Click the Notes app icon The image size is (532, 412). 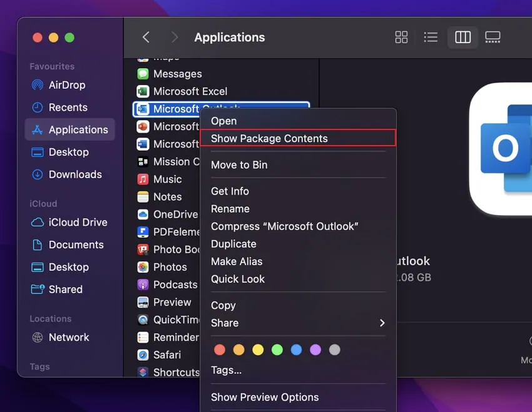(143, 197)
